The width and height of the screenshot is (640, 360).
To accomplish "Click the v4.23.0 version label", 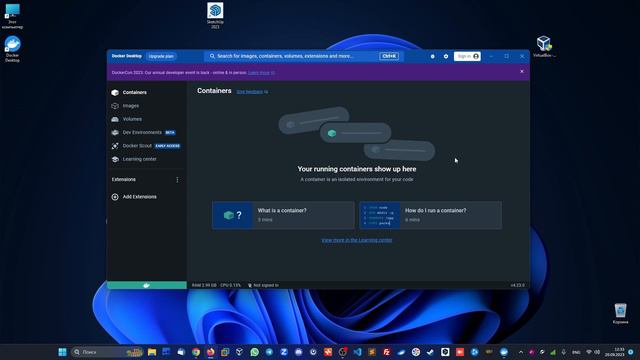I will (x=518, y=285).
